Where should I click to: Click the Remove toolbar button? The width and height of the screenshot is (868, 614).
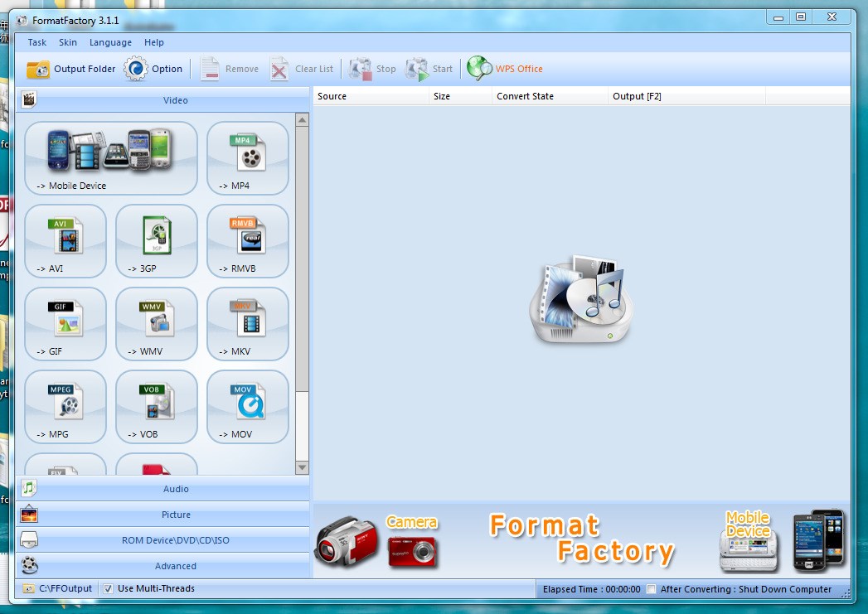pos(230,69)
